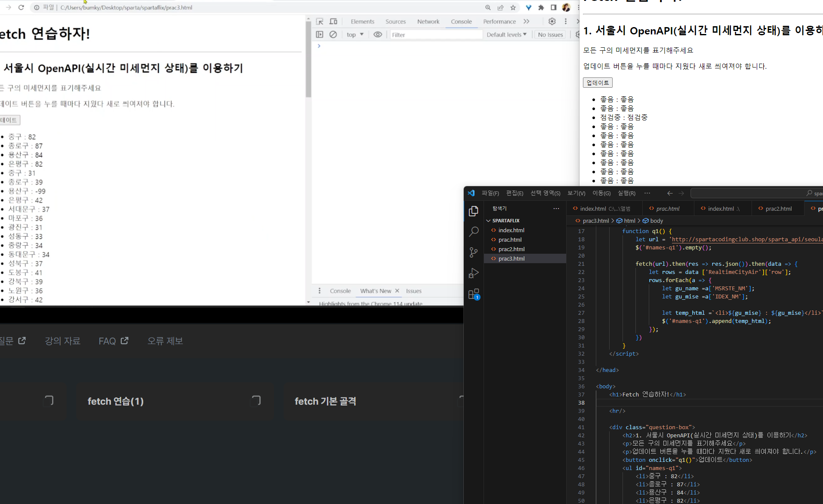Open VS Code 편집(E) menu
The image size is (823, 504).
(515, 193)
